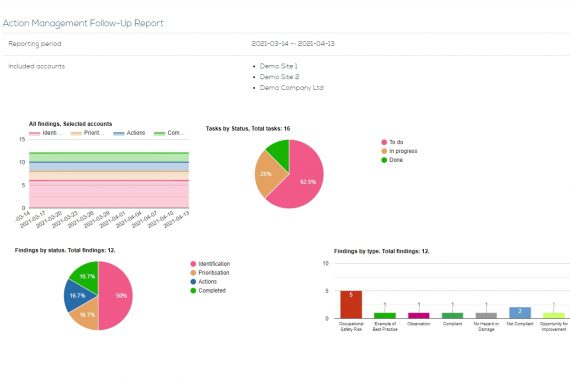This screenshot has width=570, height=380.
Task: Click the Compliant bar
Action: 452,315
